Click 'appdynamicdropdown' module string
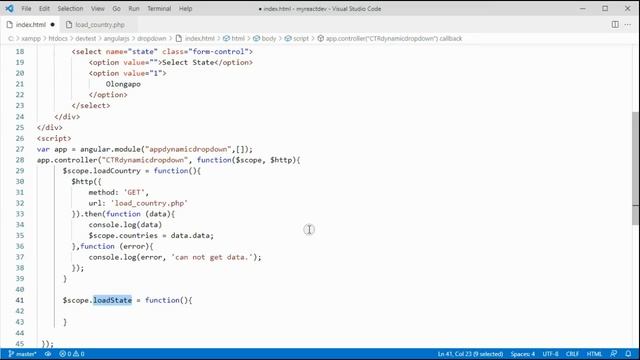The height and width of the screenshot is (360, 640). coord(188,149)
